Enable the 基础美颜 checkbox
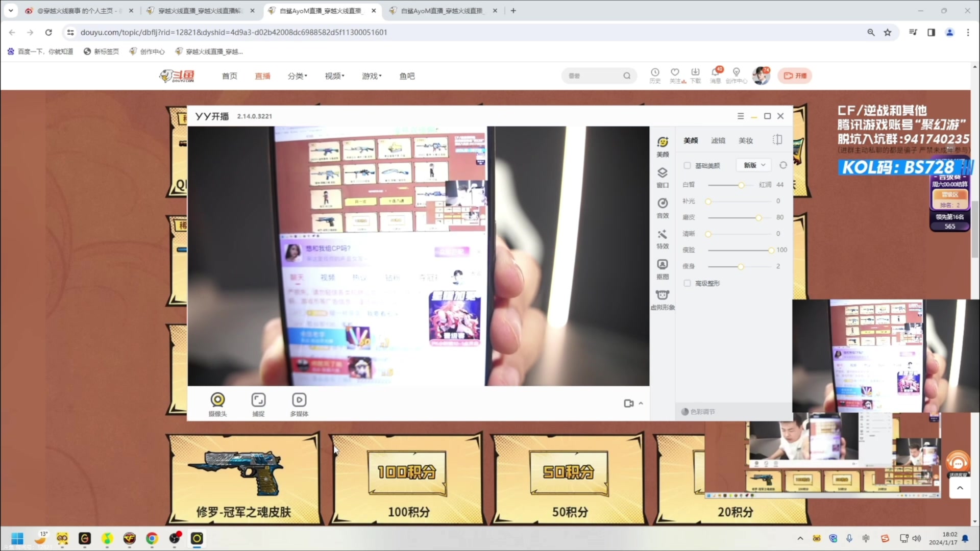The height and width of the screenshot is (551, 980). coord(687,165)
